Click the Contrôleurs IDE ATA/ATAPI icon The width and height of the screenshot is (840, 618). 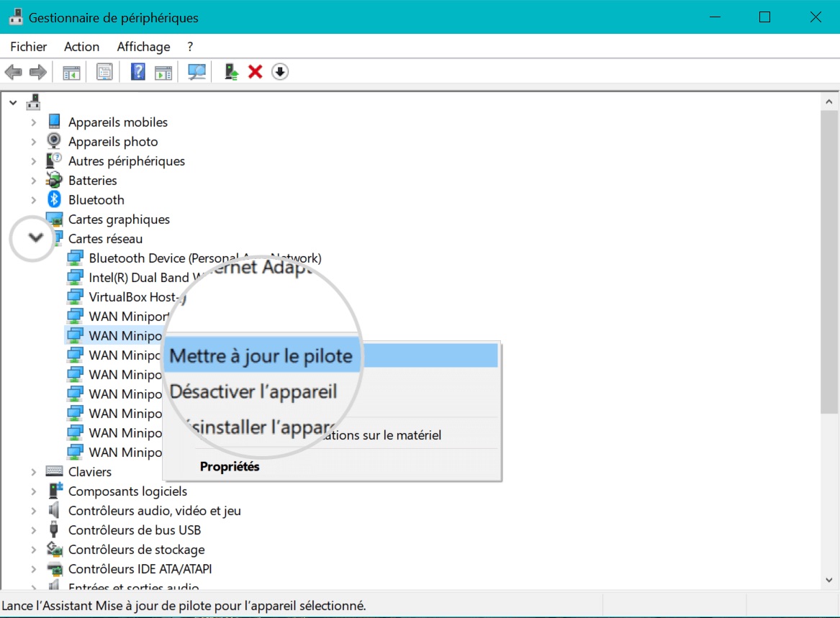(x=54, y=569)
